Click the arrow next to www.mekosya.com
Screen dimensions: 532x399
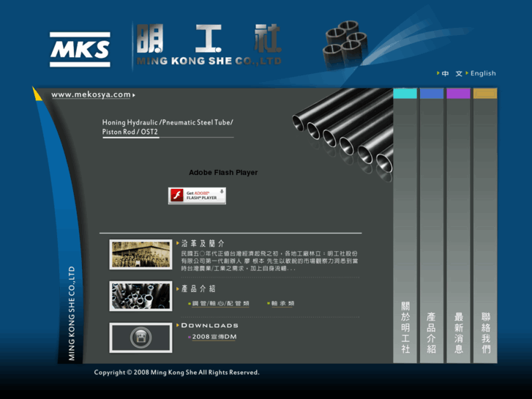pyautogui.click(x=134, y=95)
